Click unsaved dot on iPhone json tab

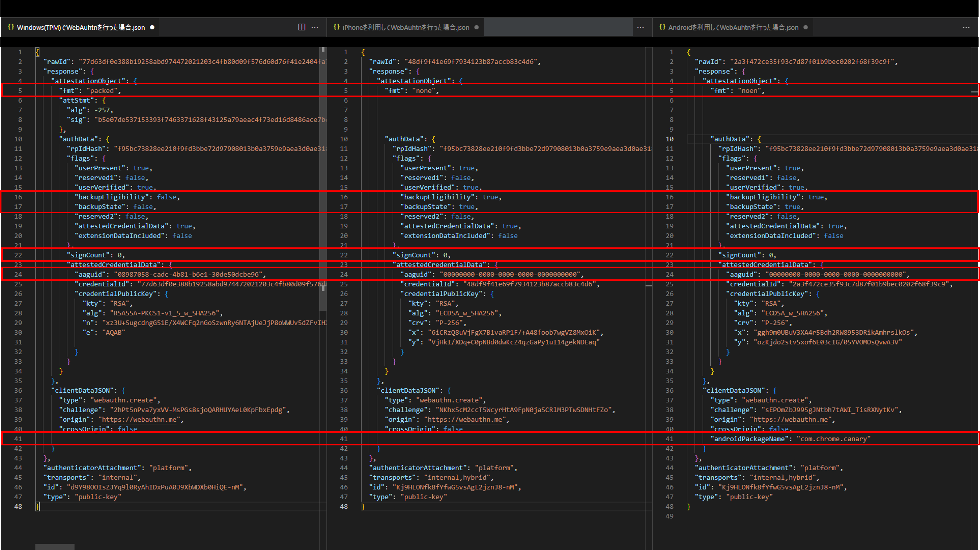pos(476,27)
